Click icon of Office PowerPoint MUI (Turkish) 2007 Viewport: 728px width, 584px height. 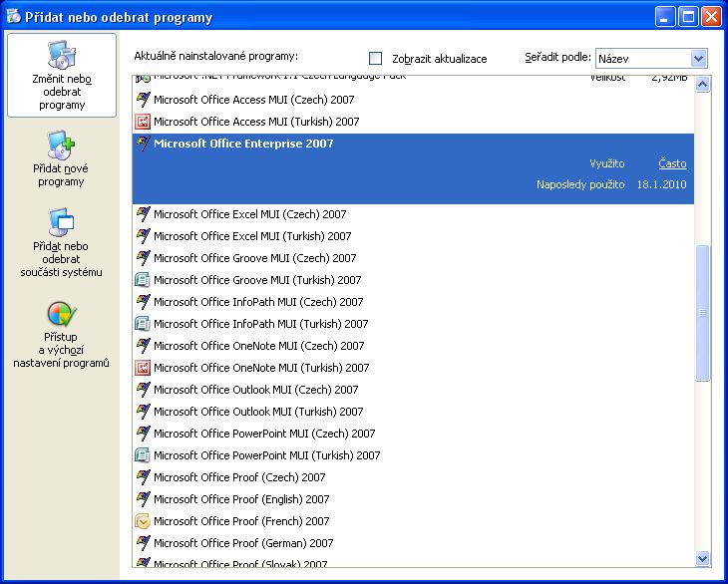(x=143, y=455)
